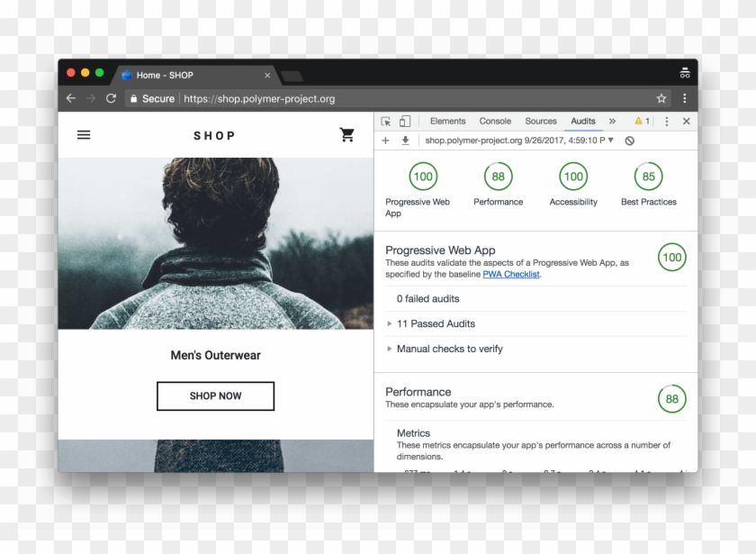
Task: Close the Home - SHOP tab
Action: click(x=267, y=76)
